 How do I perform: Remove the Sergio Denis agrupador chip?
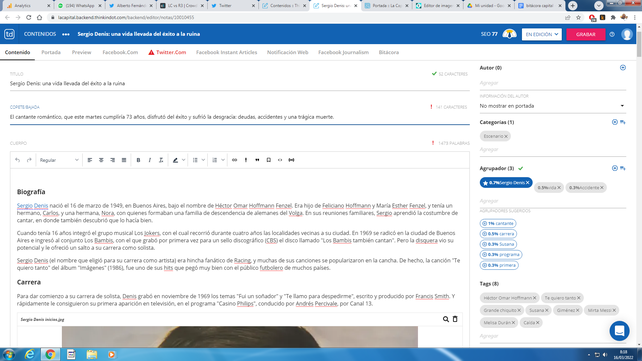pyautogui.click(x=527, y=183)
